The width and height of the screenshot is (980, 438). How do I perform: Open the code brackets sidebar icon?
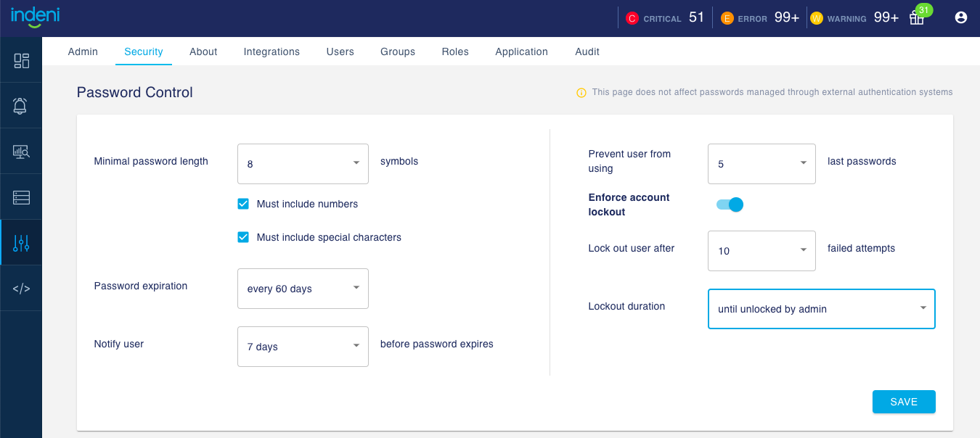click(x=21, y=289)
